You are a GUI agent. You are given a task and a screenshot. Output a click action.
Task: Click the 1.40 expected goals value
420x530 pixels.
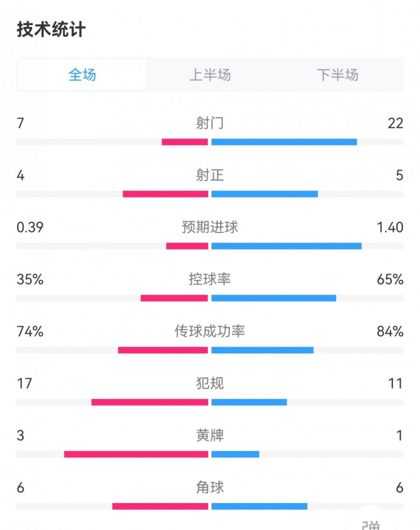coord(390,227)
